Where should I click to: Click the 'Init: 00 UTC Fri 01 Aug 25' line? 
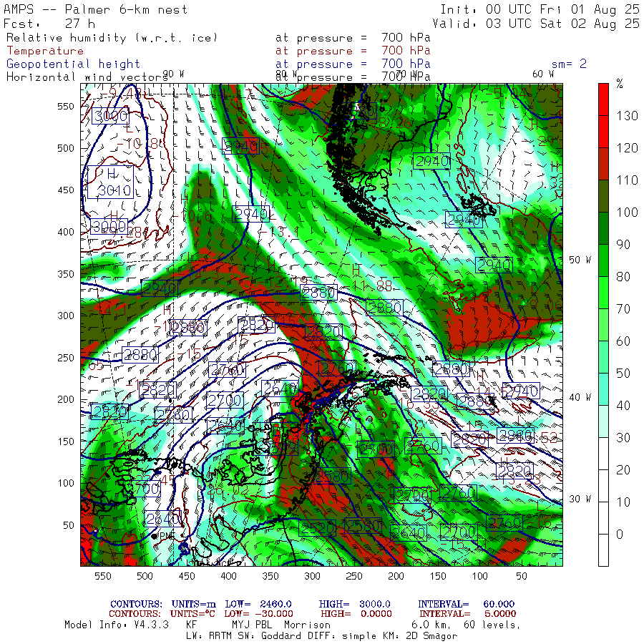(x=540, y=9)
